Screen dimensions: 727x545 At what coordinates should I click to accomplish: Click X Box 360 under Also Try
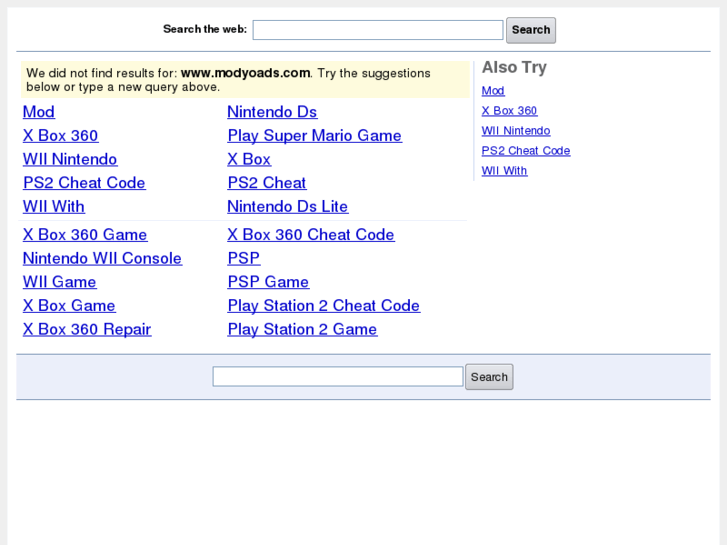[x=509, y=111]
